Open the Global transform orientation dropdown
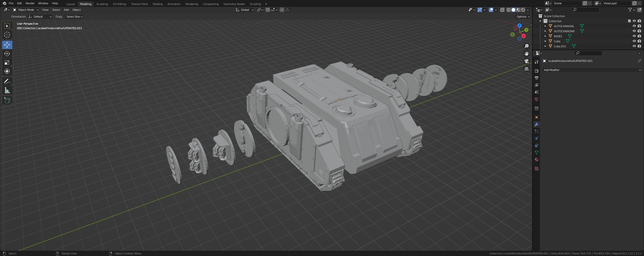Viewport: 644px width, 256px height. 245,10
